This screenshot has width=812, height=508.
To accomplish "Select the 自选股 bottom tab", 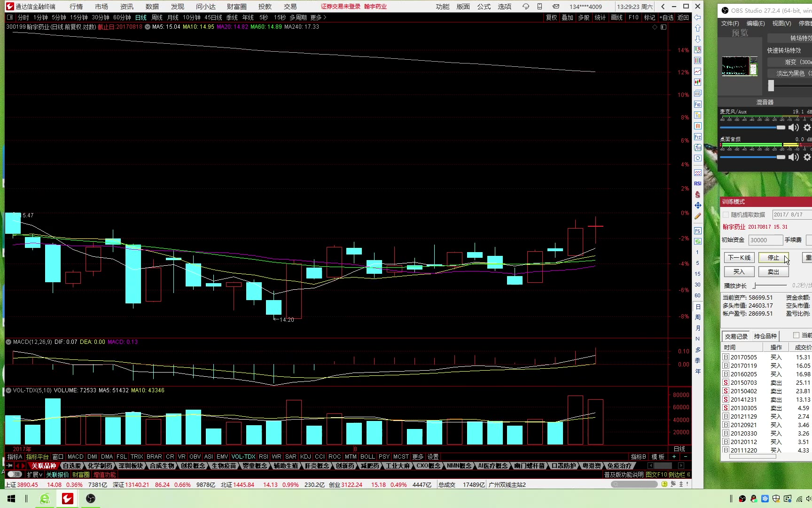I will [72, 466].
